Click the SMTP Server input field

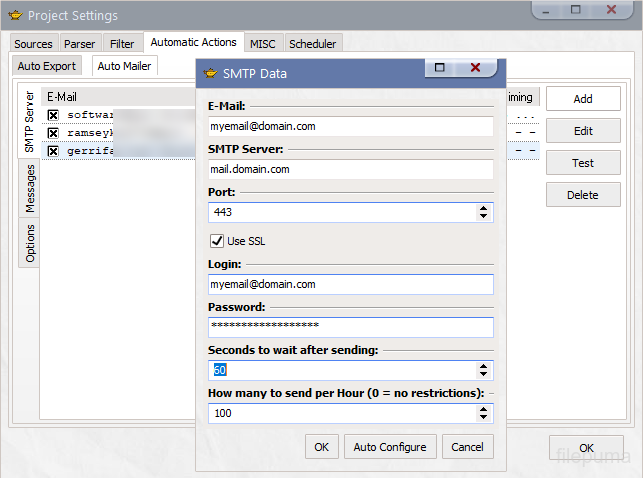[350, 169]
